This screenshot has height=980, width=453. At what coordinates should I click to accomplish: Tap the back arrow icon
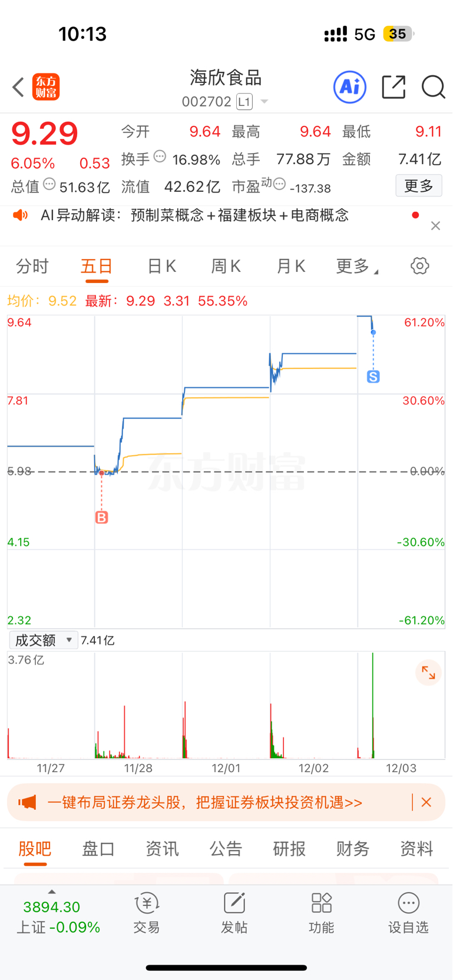pyautogui.click(x=18, y=87)
